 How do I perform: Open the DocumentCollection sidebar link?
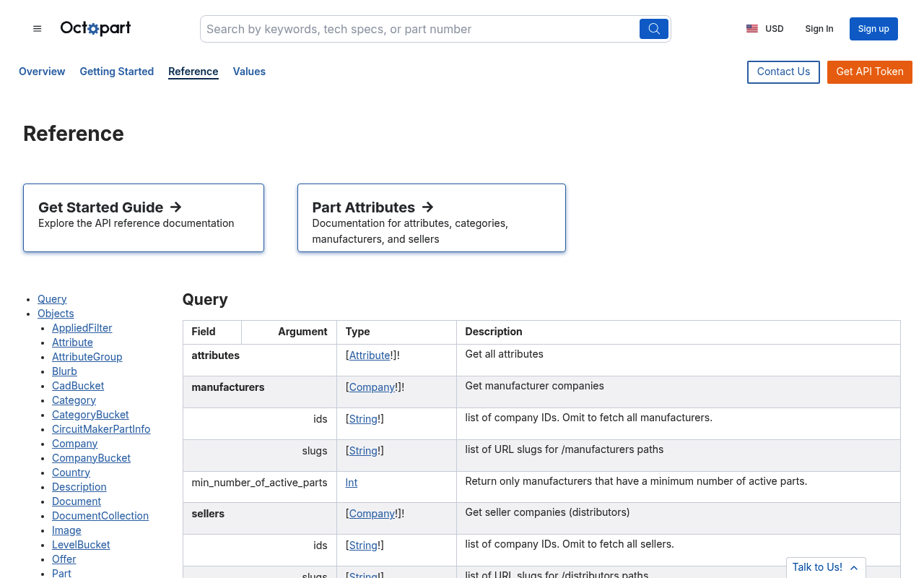pos(100,516)
